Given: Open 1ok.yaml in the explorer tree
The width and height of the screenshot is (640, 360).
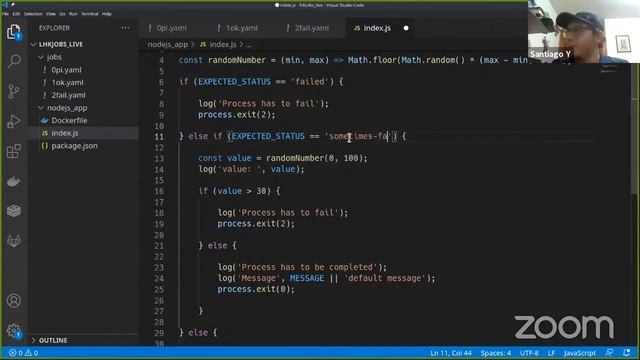Looking at the screenshot, I should [67, 82].
